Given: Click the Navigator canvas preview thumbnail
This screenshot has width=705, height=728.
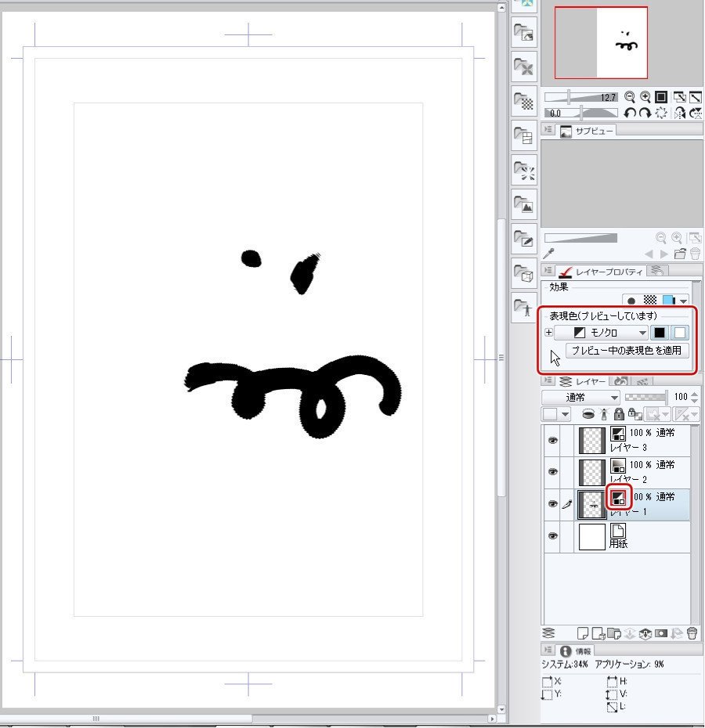Looking at the screenshot, I should pyautogui.click(x=601, y=43).
